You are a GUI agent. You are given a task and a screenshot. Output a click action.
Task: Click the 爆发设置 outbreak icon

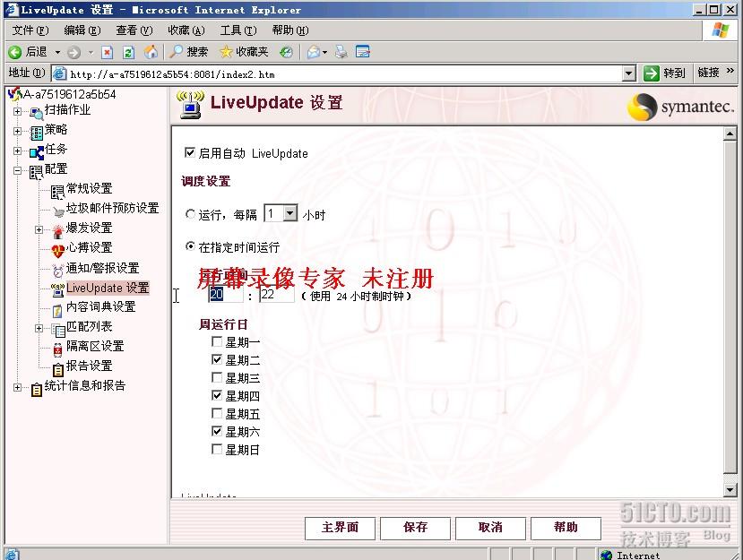[x=58, y=231]
